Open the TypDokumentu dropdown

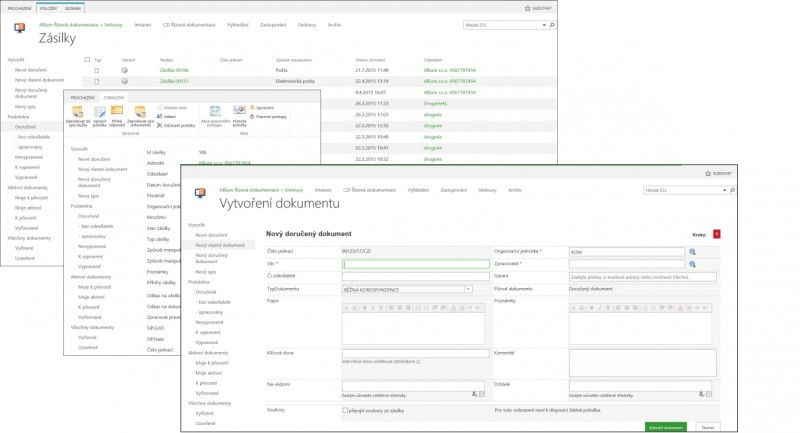(468, 288)
